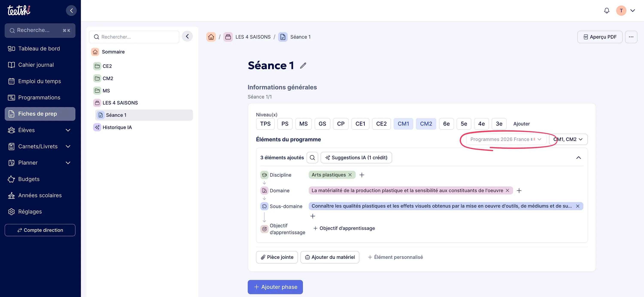This screenshot has height=297, width=644.
Task: Open Cahier journal
Action: click(40, 65)
